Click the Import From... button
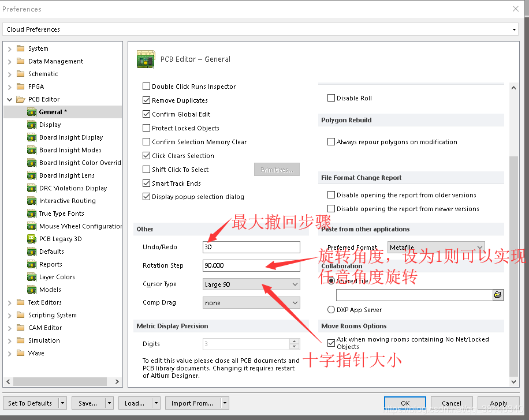Viewport: 529px width, 420px height. 192,403
